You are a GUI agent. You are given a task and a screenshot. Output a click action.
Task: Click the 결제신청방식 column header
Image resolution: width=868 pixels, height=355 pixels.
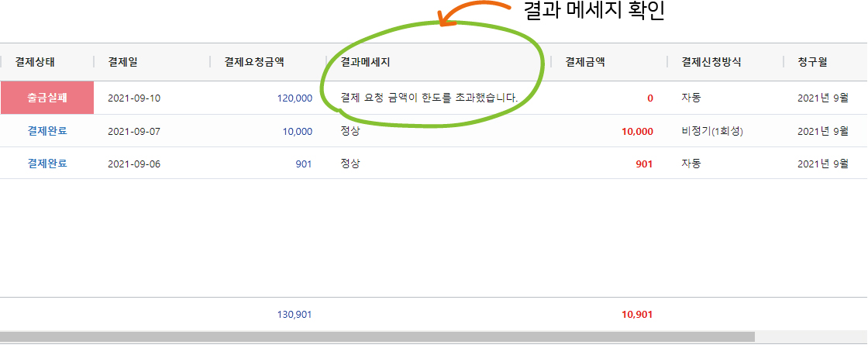(x=711, y=62)
